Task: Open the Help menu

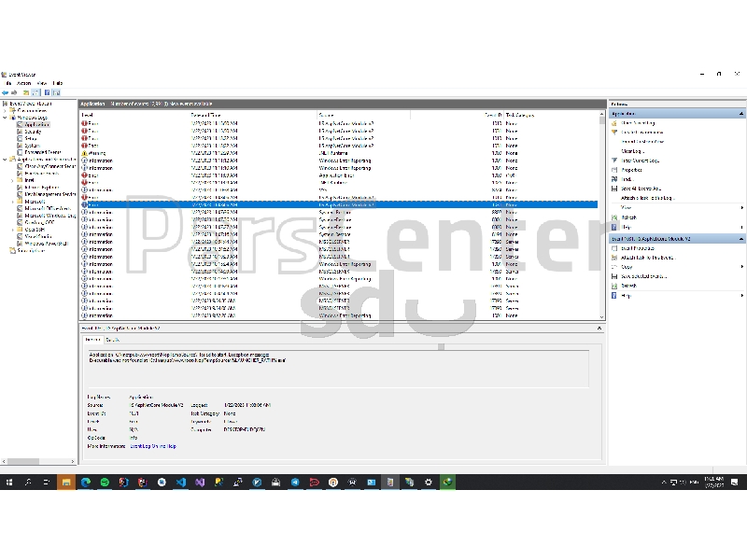Action: [58, 83]
